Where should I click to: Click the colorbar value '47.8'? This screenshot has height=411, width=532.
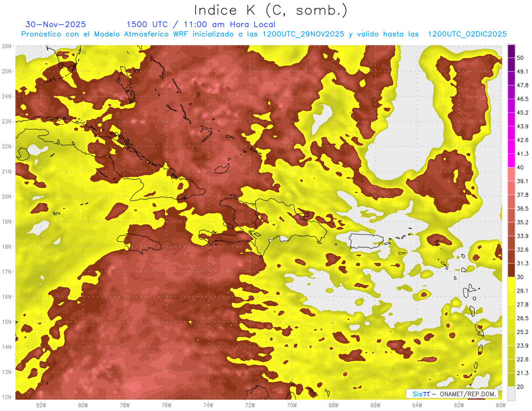523,85
